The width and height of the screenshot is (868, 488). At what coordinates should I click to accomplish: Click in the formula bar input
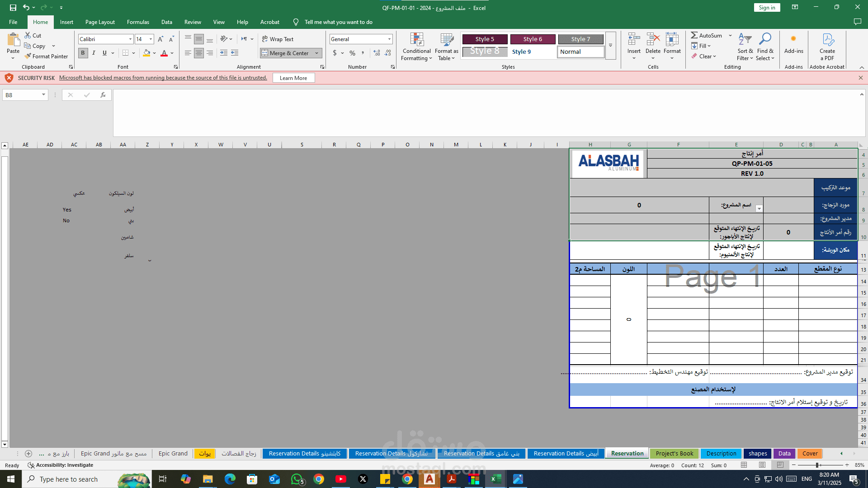(x=486, y=113)
